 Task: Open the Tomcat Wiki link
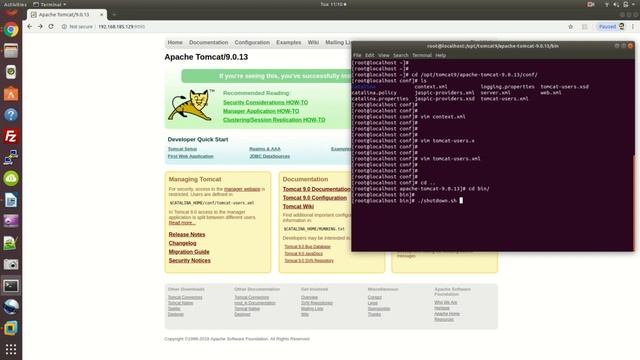298,207
